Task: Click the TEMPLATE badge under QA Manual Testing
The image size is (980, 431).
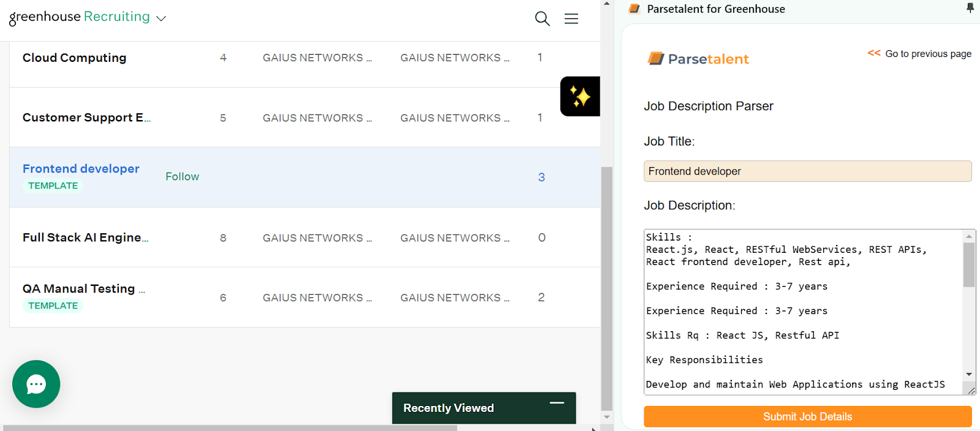Action: (53, 305)
